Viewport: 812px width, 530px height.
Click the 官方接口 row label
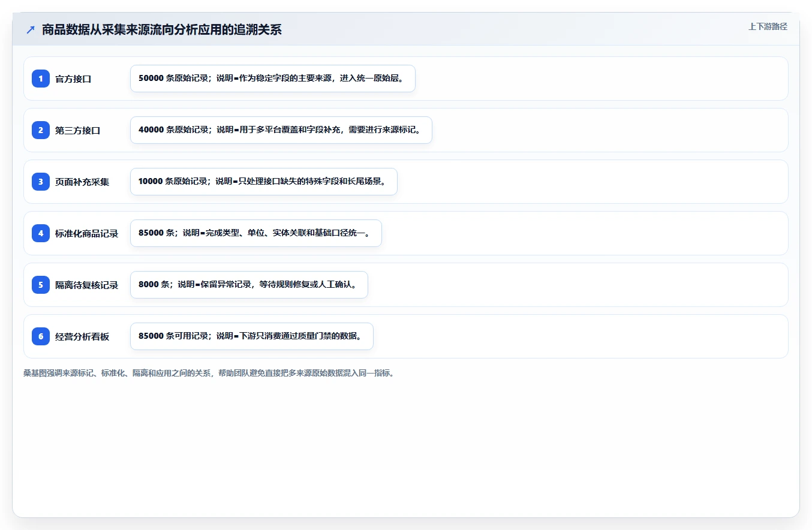(x=73, y=79)
